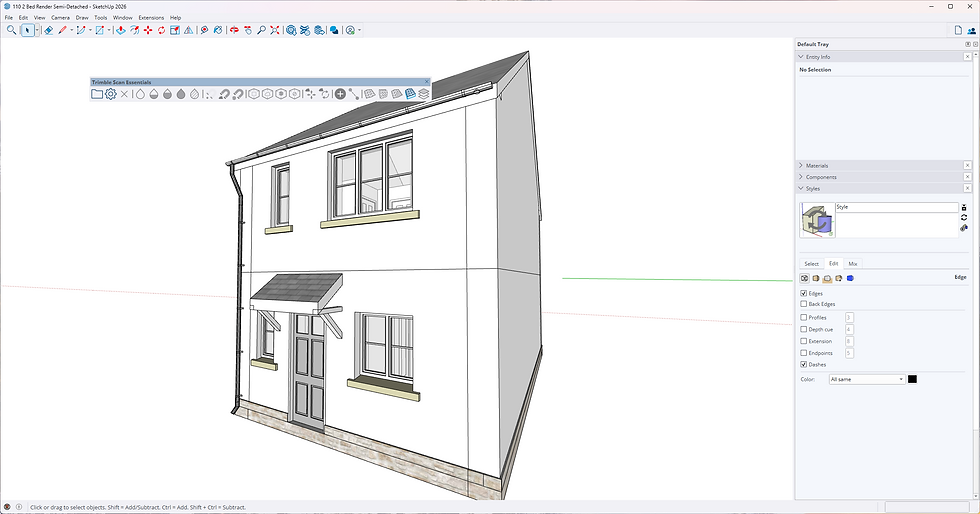Enable the Depth cue checkbox
Viewport: 980px width, 514px height.
pyautogui.click(x=804, y=330)
